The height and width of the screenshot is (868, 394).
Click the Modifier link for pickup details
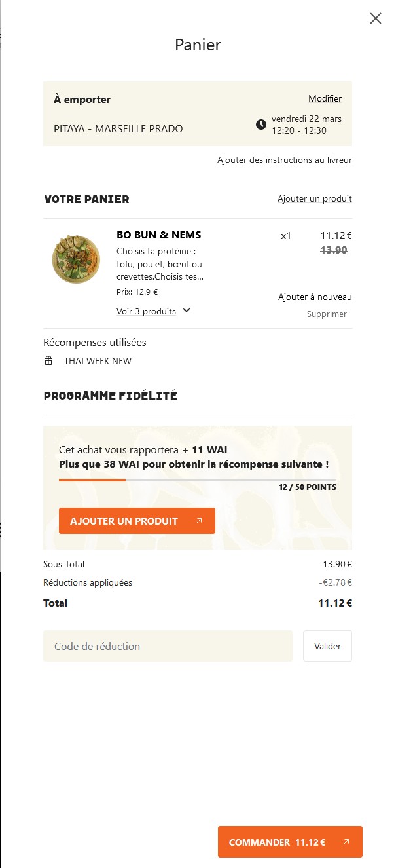325,99
